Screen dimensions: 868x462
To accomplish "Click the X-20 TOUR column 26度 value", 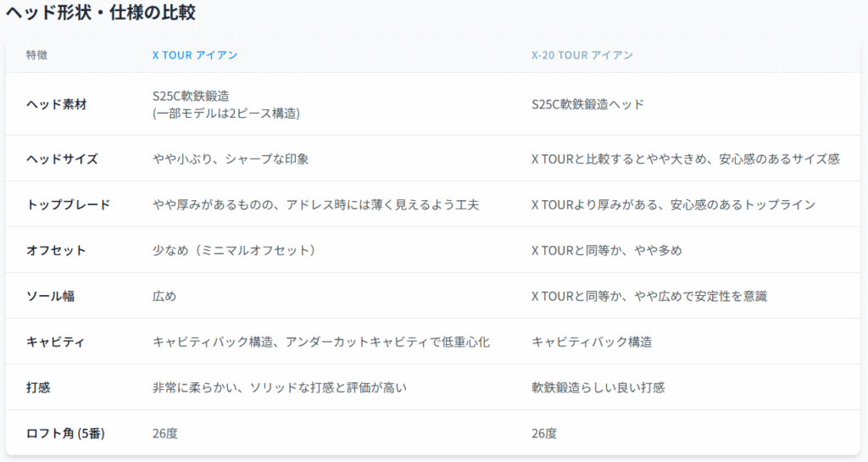I will coord(544,433).
